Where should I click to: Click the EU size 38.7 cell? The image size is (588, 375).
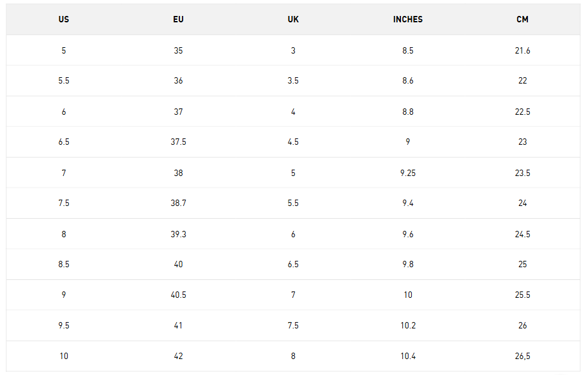coord(178,203)
